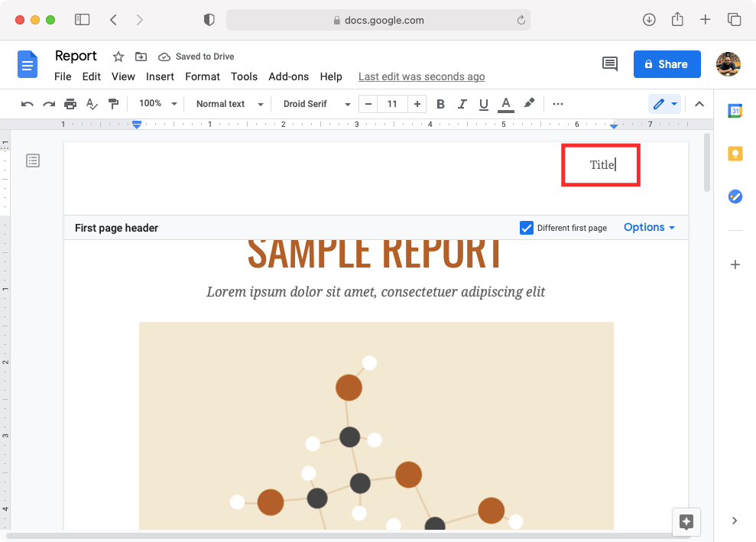Screen dimensions: 756x542
Task: Select the Paint format roller icon
Action: [x=113, y=104]
